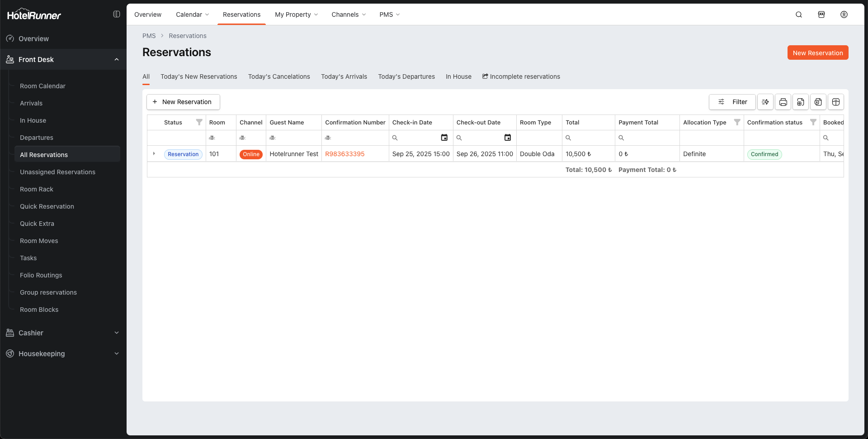868x439 pixels.
Task: Open the user profile icon
Action: click(x=844, y=14)
